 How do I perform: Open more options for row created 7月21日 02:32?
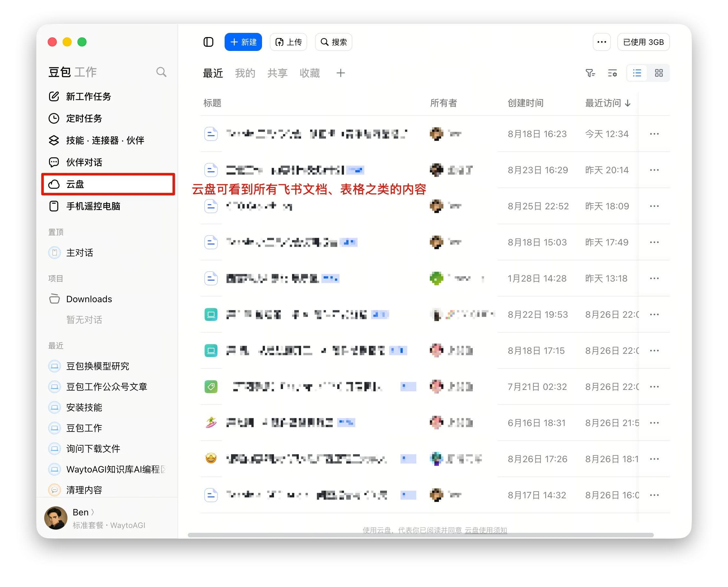(x=654, y=387)
